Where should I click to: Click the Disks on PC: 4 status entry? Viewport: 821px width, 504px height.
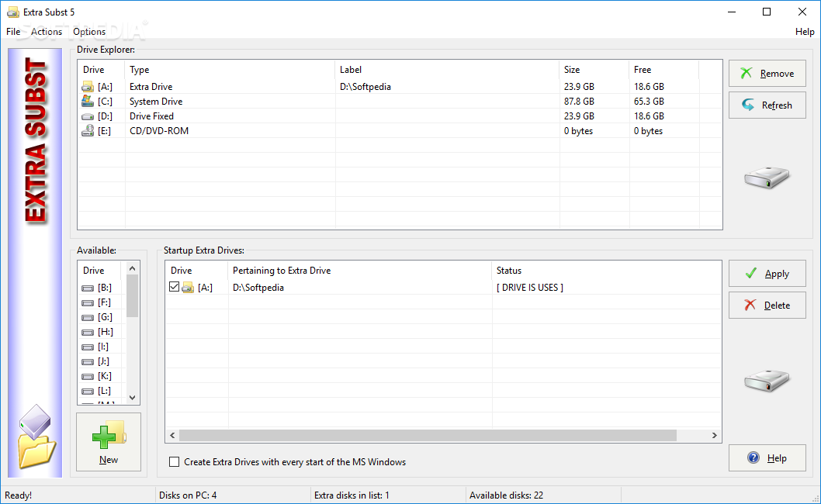coord(188,495)
